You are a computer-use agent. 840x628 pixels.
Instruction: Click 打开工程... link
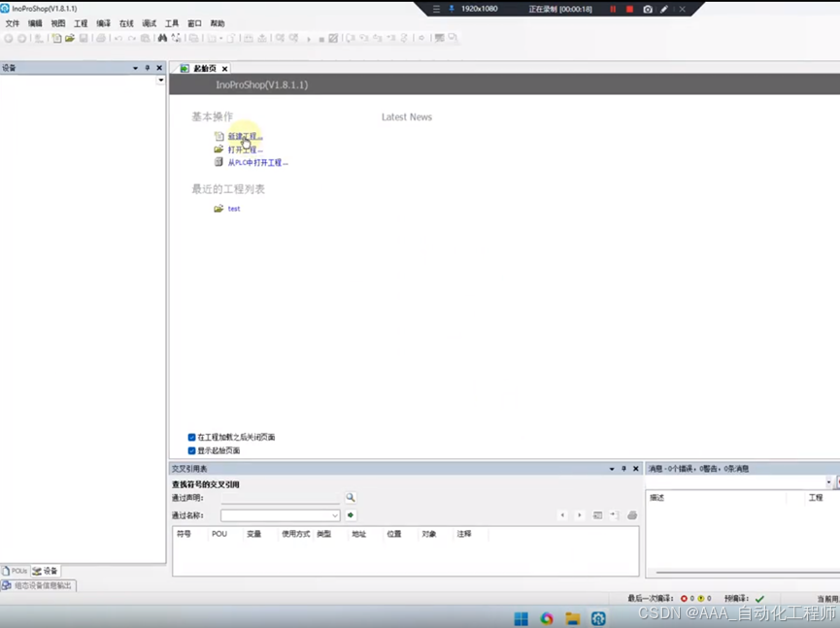pos(246,149)
